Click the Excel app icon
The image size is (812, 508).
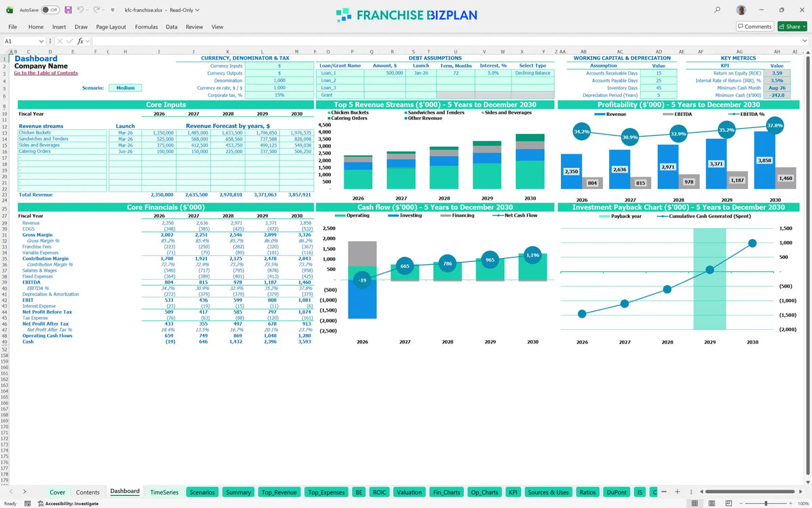coord(8,10)
